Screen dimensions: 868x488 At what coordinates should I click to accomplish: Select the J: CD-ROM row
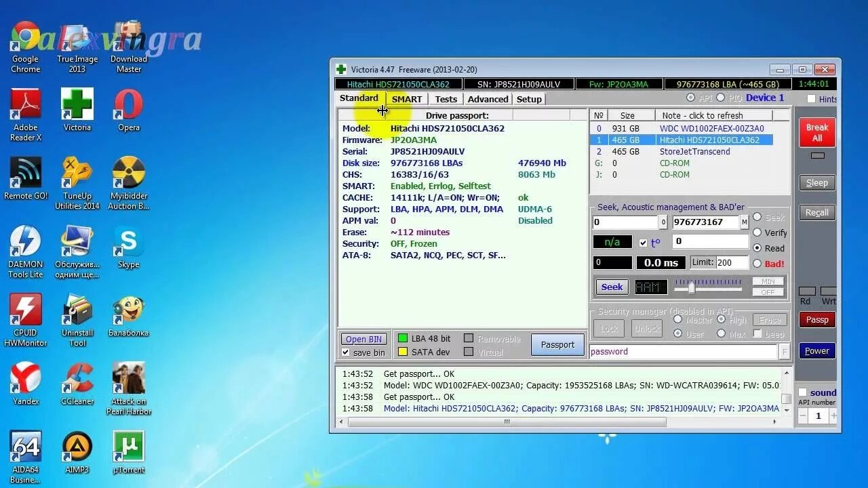[681, 175]
